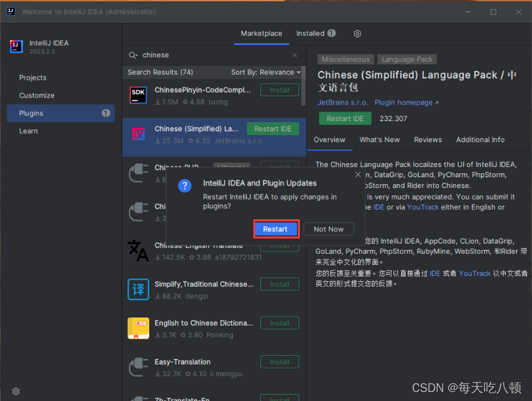Close the Plugin Updates dialog with X

358,175
